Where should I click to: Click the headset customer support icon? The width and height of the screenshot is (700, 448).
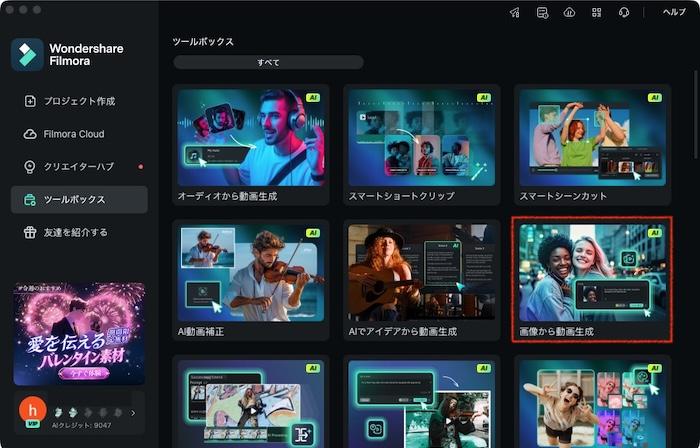[x=624, y=12]
